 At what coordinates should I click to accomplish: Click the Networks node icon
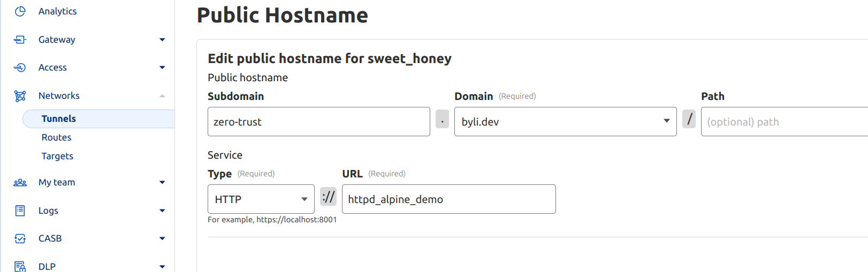coord(20,96)
